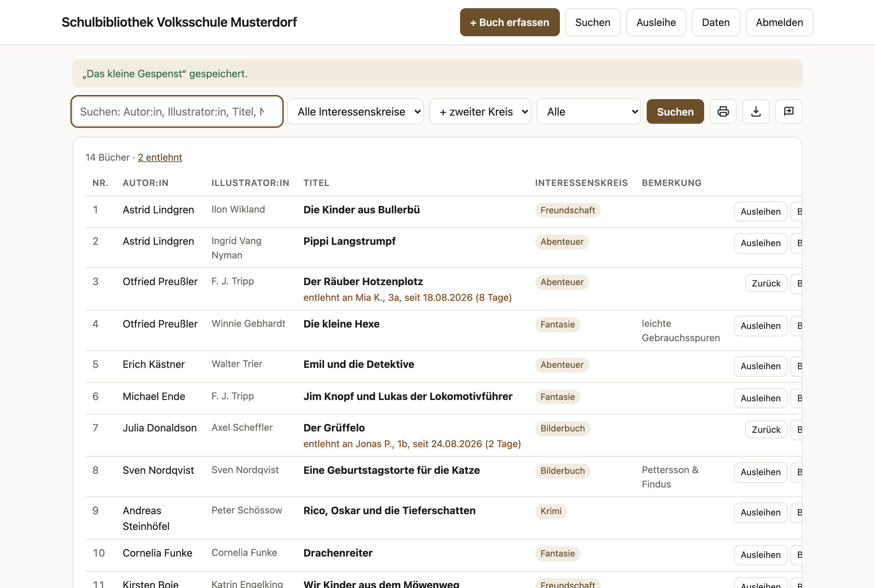Click the title Der Grüffelo

tap(334, 428)
